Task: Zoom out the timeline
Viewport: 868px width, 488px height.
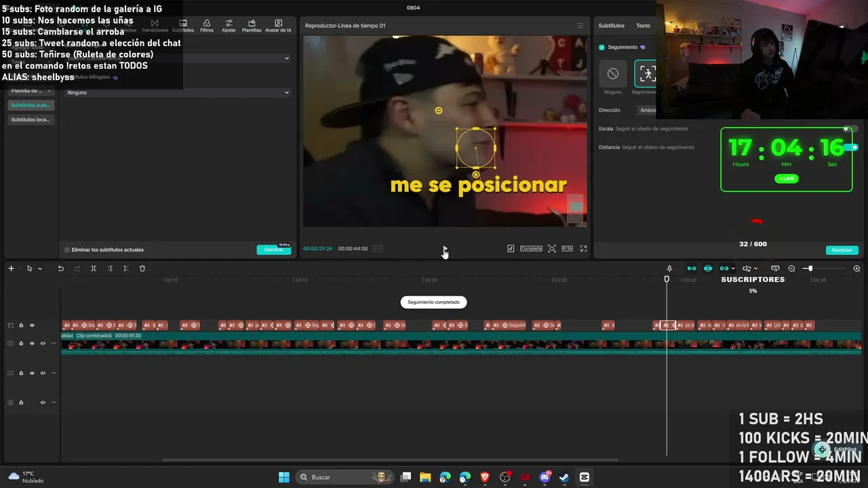Action: (791, 268)
